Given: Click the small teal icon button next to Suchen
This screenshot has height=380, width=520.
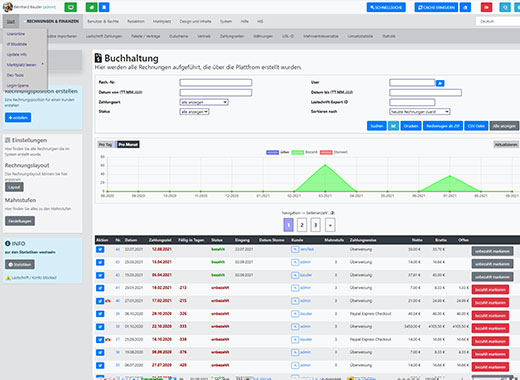Looking at the screenshot, I should pyautogui.click(x=393, y=126).
